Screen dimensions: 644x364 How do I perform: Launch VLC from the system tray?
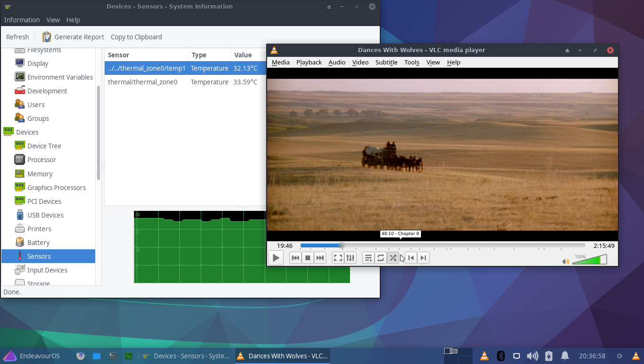coord(484,355)
